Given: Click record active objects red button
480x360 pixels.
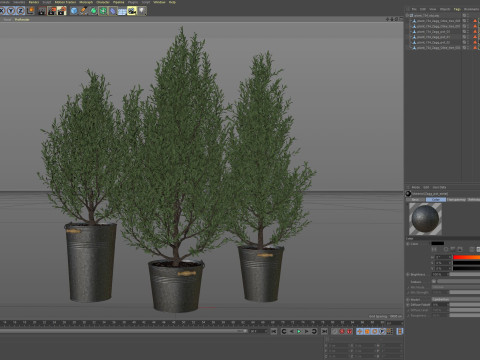Looking at the screenshot, I should (x=342, y=331).
